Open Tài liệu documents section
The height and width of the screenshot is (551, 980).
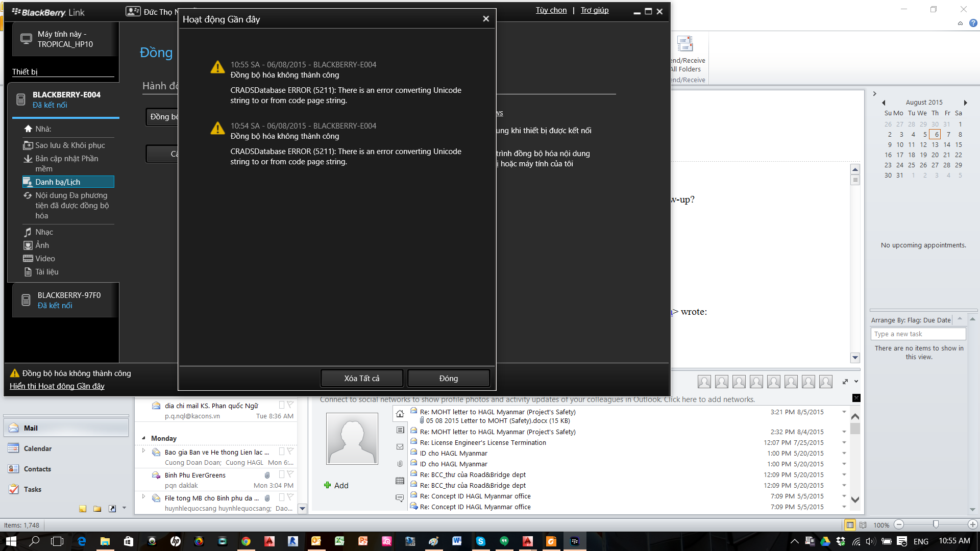coord(46,272)
